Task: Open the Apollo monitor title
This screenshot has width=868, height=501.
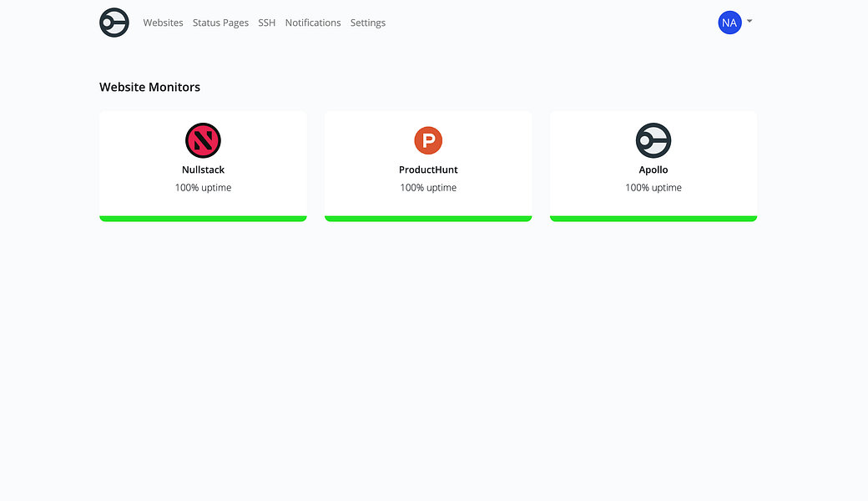Action: tap(654, 170)
